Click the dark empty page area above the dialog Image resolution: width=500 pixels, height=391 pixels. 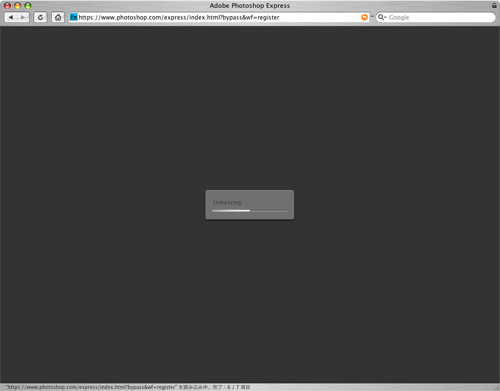pos(250,107)
